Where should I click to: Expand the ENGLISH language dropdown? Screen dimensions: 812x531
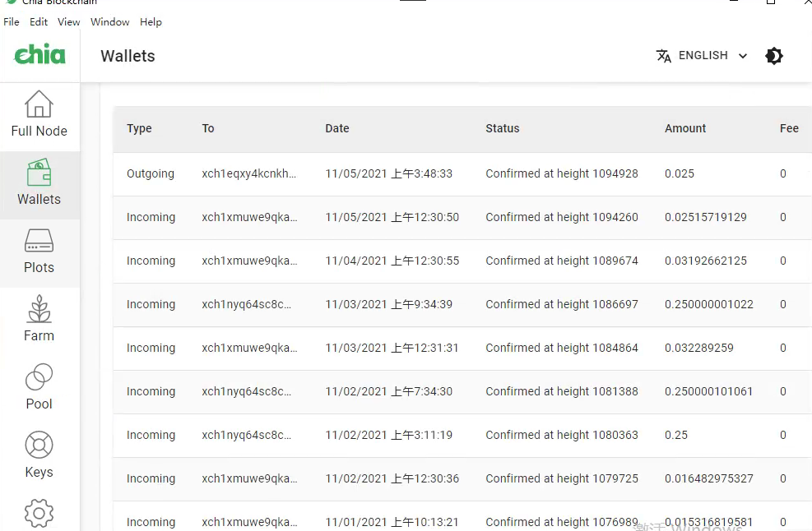713,55
